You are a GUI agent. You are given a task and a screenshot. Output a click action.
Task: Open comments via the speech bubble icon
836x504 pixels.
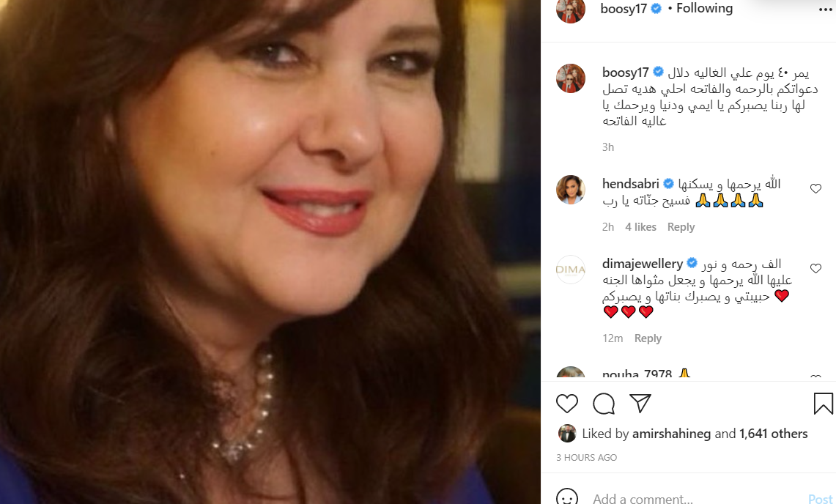click(604, 404)
